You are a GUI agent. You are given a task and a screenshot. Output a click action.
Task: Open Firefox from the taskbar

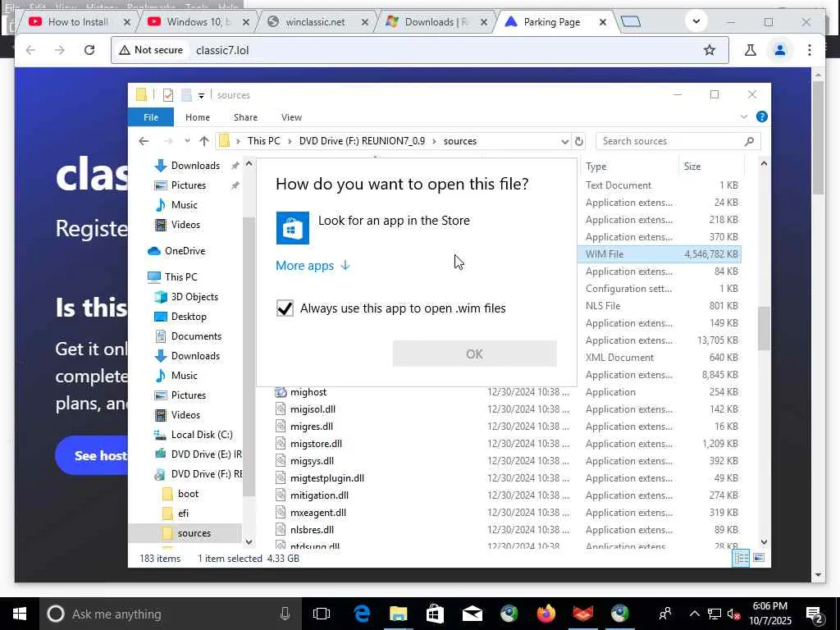tap(546, 614)
